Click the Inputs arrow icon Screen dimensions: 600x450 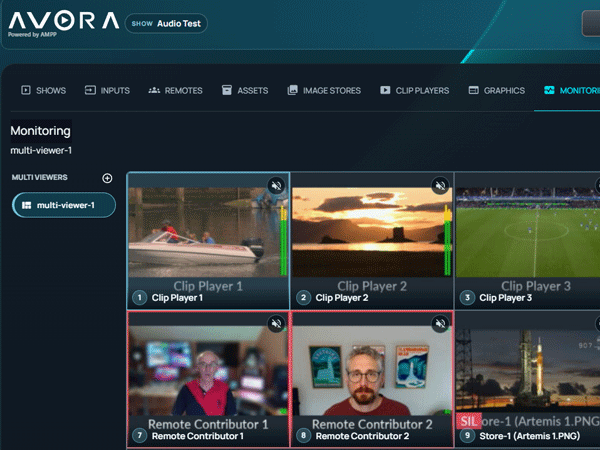tap(90, 90)
